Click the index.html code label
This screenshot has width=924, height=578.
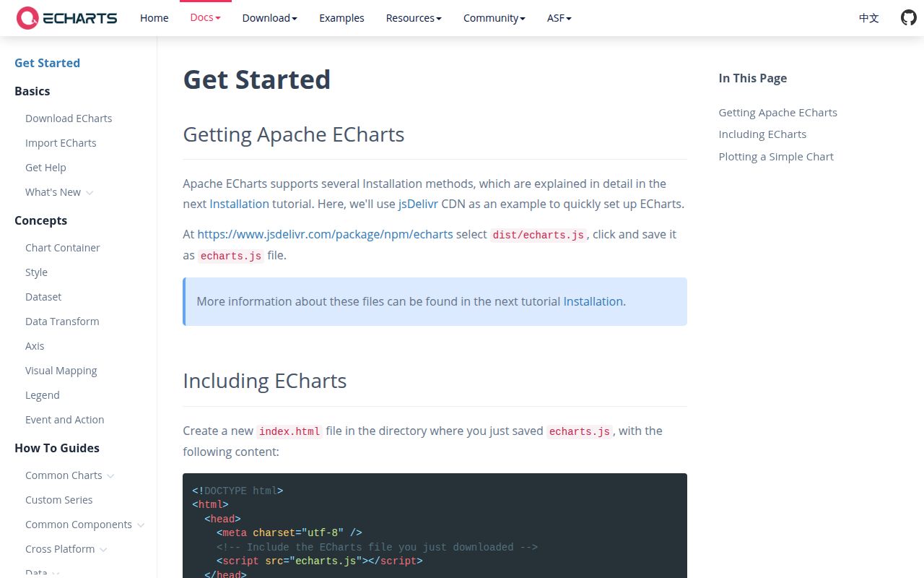[x=289, y=431]
